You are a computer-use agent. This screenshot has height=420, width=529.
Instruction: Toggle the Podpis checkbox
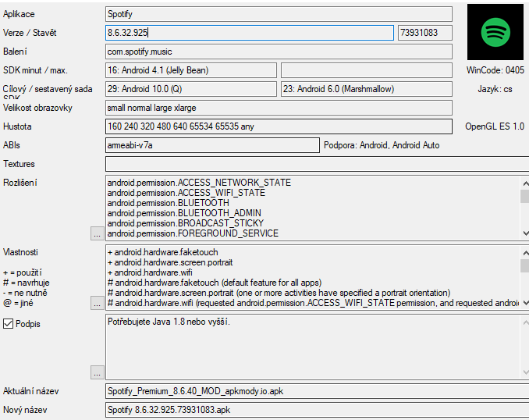point(8,324)
